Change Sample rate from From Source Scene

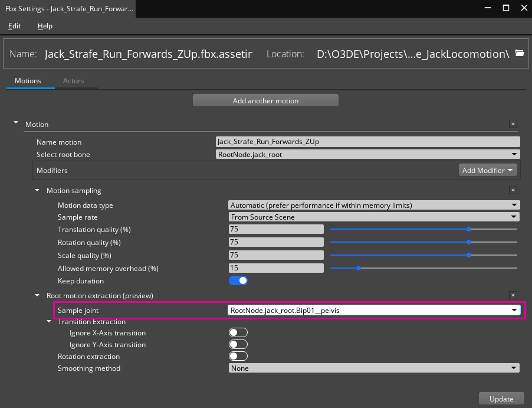point(514,217)
